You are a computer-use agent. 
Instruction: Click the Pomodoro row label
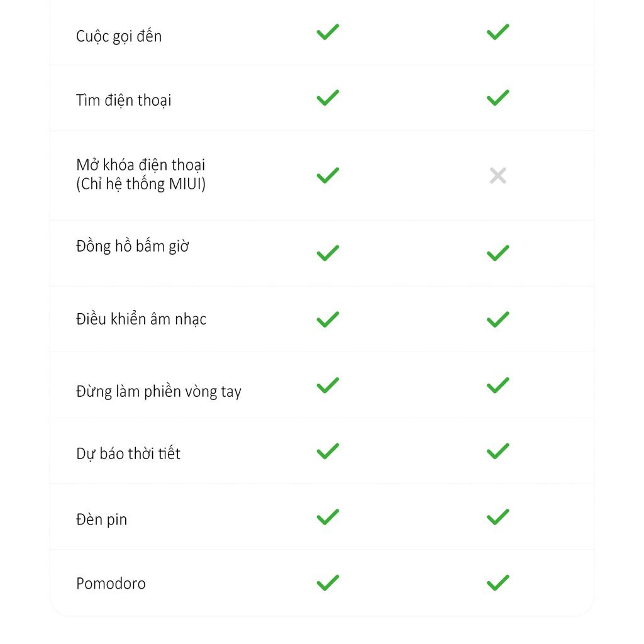click(x=111, y=583)
